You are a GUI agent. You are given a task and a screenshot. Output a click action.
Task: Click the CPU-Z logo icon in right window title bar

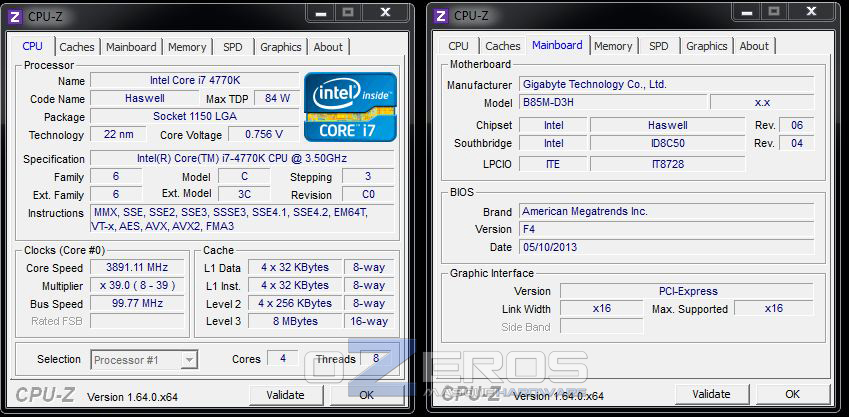point(441,16)
